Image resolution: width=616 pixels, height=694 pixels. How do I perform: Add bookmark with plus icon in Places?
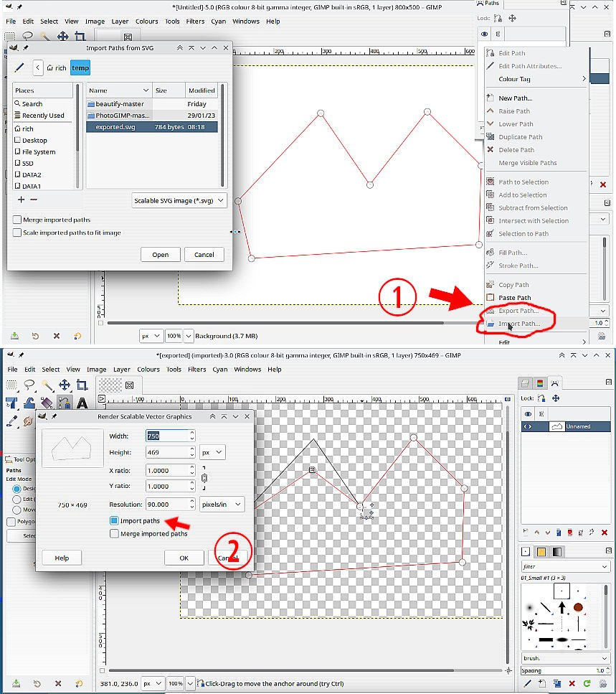click(21, 200)
